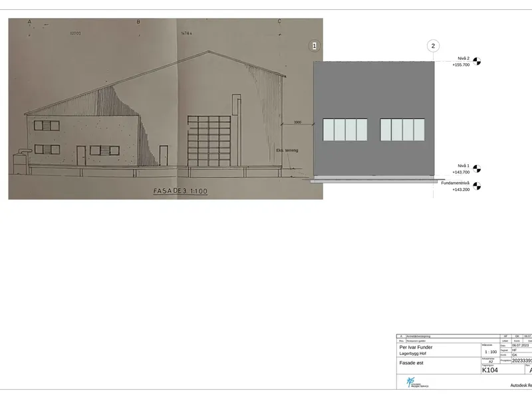The width and height of the screenshot is (532, 399).
Task: Click the "14784" dimension on old drawing
Action: click(187, 33)
